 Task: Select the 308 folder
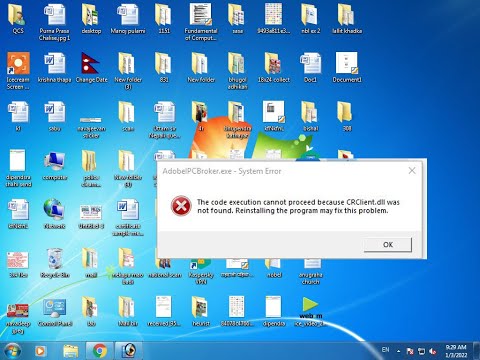tap(347, 116)
